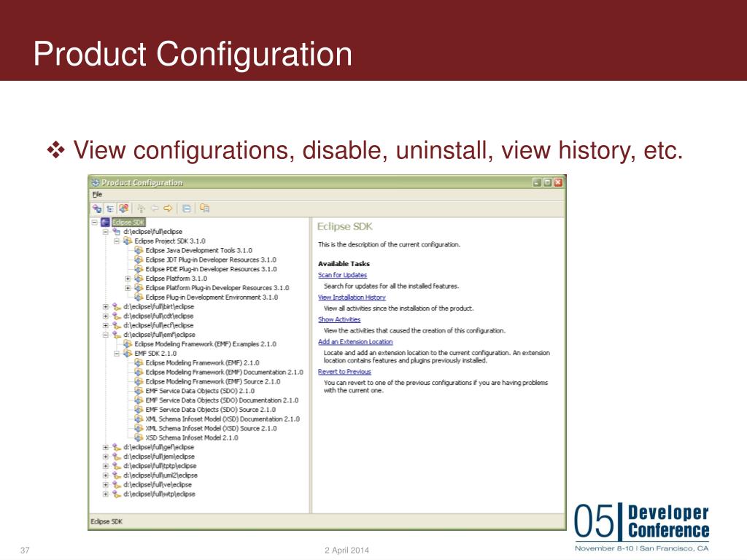This screenshot has height=560, width=747.
Task: Collapse the d:\eclipse\full\emf\eclipse node
Action: [106, 335]
